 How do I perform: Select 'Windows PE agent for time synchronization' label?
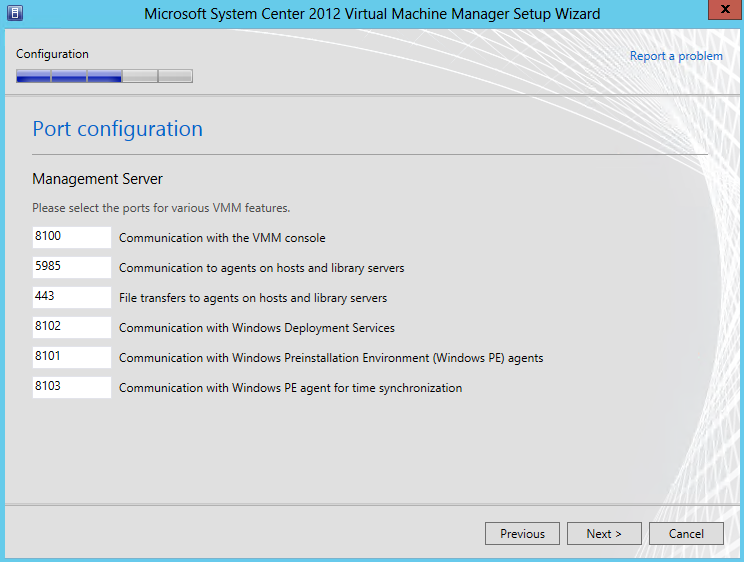(x=290, y=388)
